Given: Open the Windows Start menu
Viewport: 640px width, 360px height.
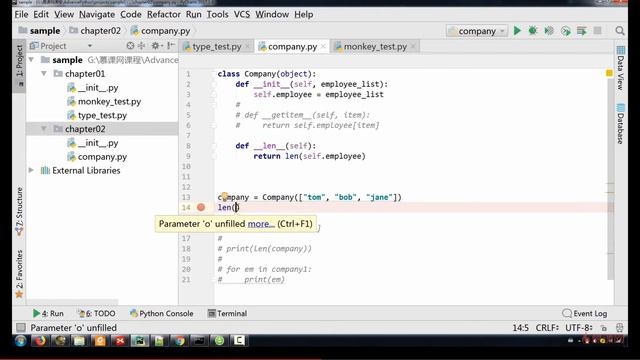Looking at the screenshot, I should (x=20, y=340).
